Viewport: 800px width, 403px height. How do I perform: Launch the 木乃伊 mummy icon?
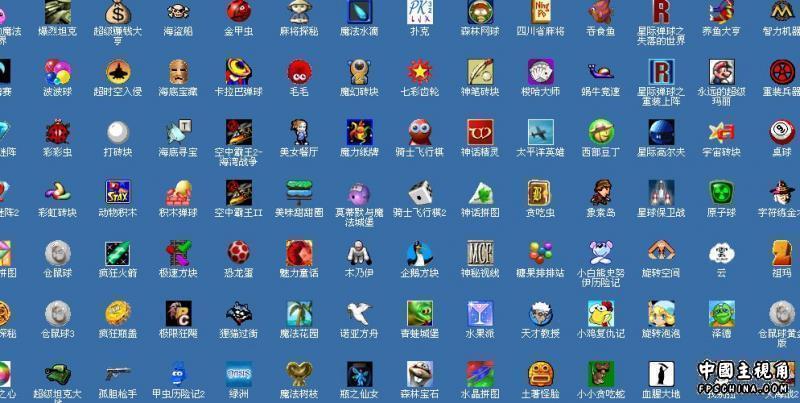[359, 253]
